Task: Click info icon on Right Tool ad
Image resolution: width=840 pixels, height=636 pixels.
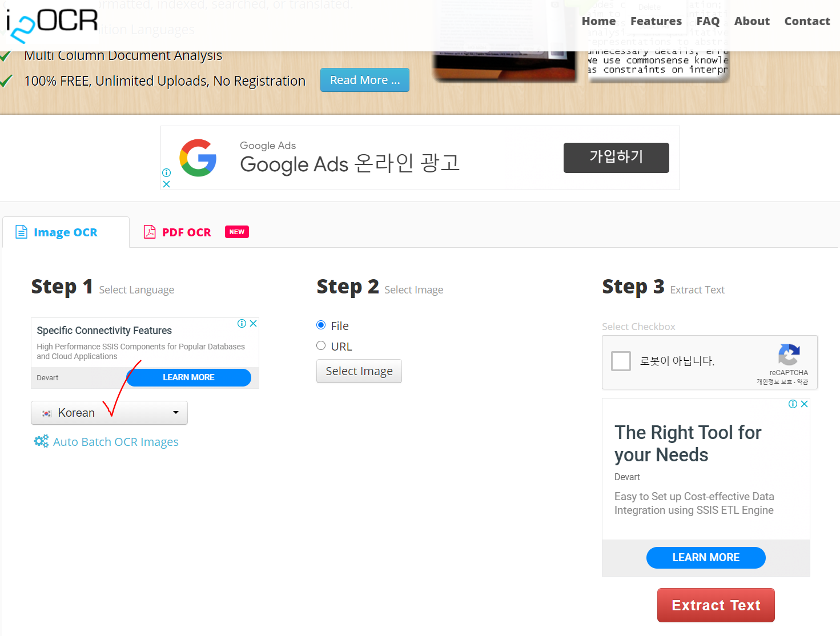Action: click(x=793, y=404)
